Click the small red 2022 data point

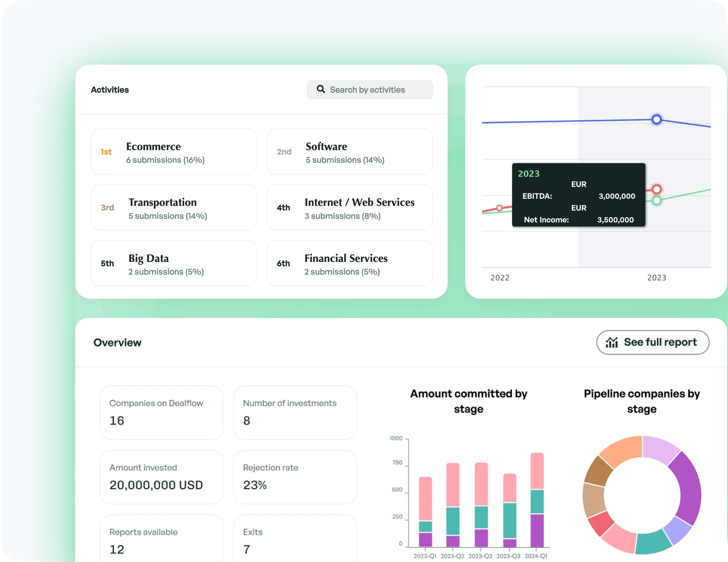(x=499, y=208)
